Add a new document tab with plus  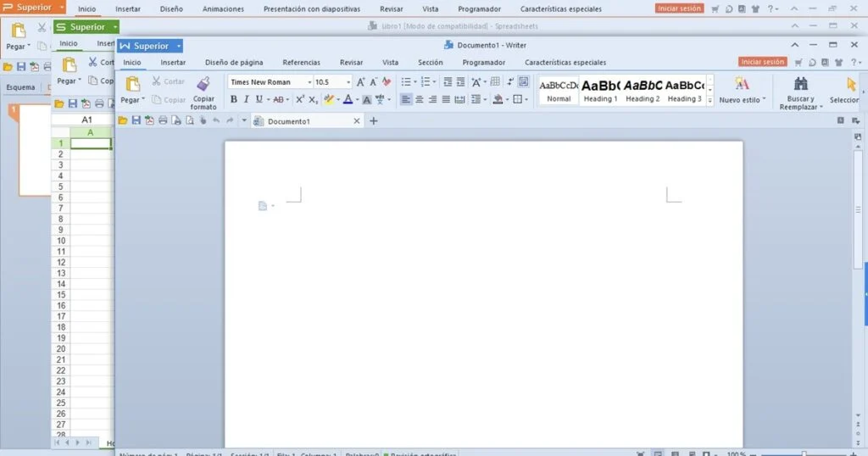(374, 120)
